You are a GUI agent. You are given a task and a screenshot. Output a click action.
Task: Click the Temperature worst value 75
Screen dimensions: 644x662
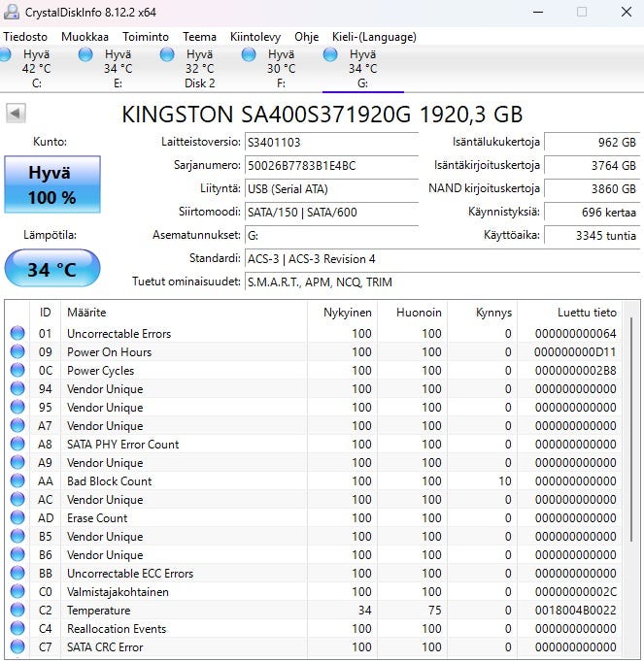(x=435, y=611)
